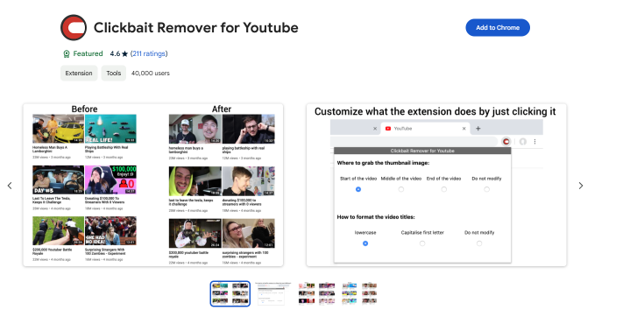The width and height of the screenshot is (644, 324).
Task: Click the Clickbait Remover extension logo icon
Action: click(x=74, y=27)
